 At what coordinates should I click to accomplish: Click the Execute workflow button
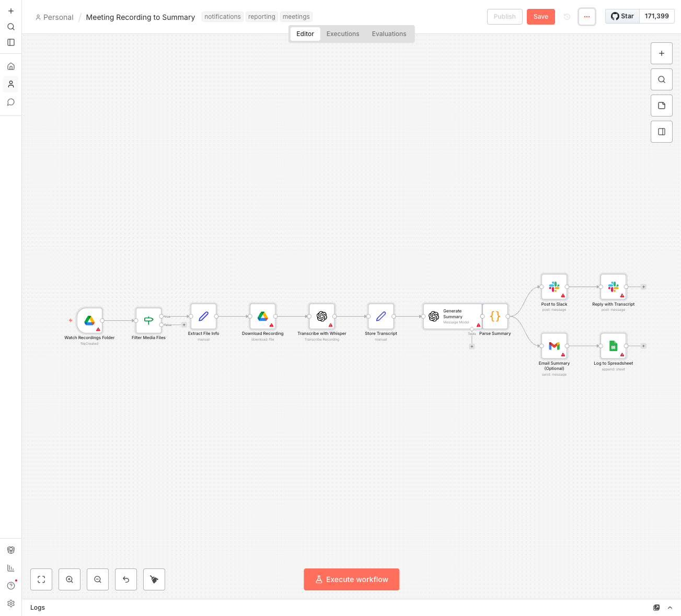pos(352,579)
